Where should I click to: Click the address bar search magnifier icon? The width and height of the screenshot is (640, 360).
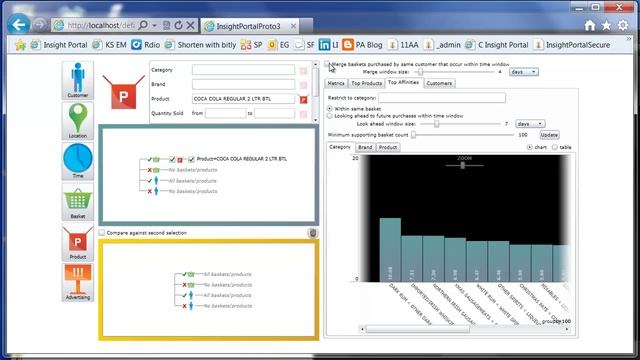pyautogui.click(x=143, y=25)
